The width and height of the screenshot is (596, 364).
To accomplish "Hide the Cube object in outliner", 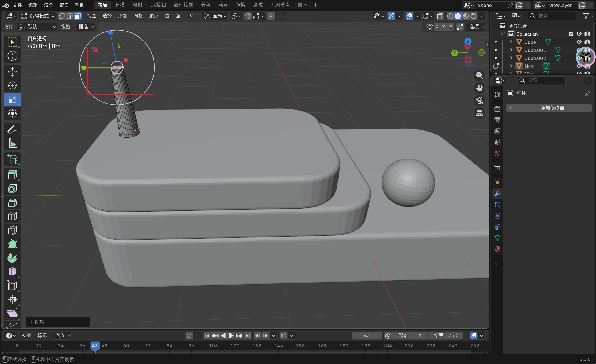I will click(579, 42).
